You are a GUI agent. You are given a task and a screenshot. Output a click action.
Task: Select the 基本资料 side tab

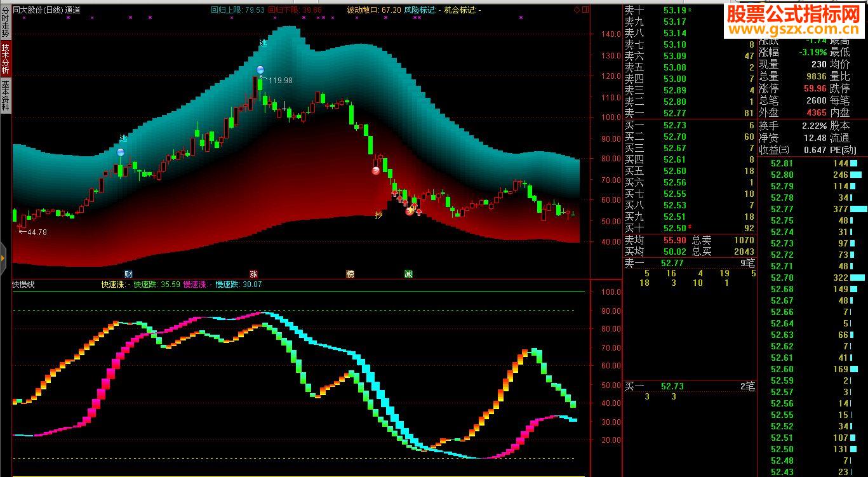point(5,96)
